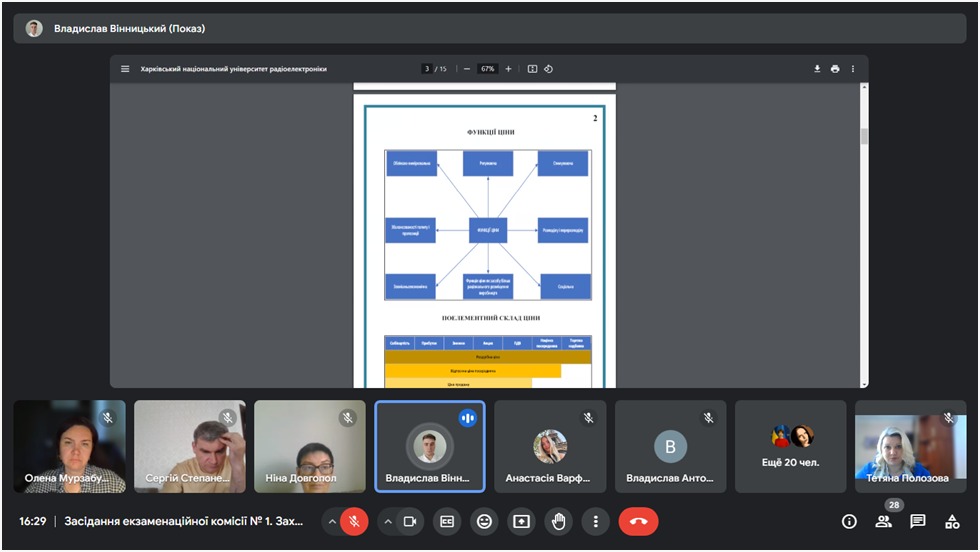
Task: Open the 'Ещё 20 чел.' participants tile
Action: (791, 446)
